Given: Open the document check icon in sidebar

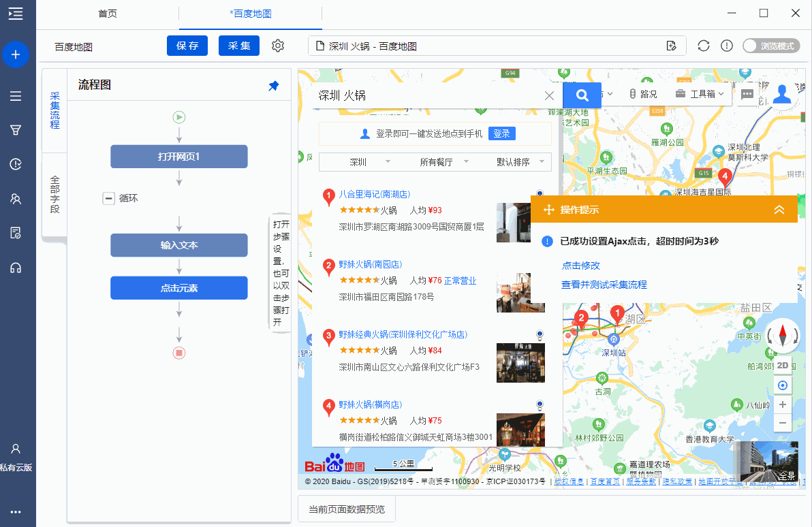Looking at the screenshot, I should coord(16,233).
